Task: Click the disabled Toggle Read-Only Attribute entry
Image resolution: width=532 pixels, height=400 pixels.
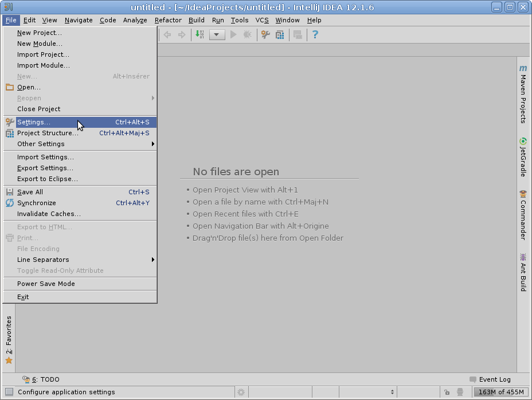Action: [x=80, y=270]
